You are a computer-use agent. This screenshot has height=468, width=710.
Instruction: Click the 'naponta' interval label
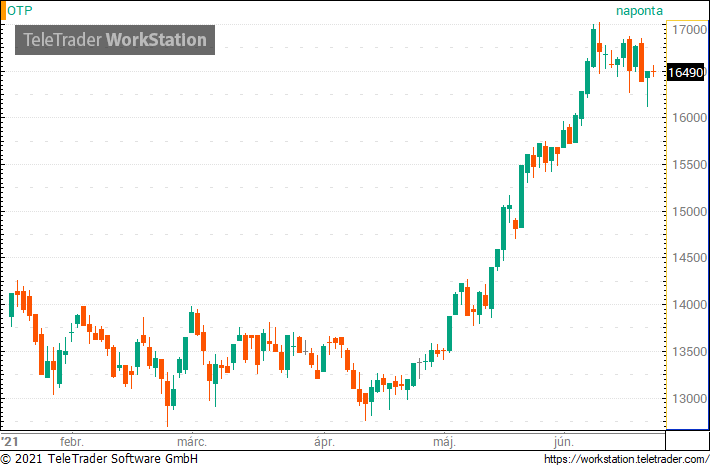point(639,11)
